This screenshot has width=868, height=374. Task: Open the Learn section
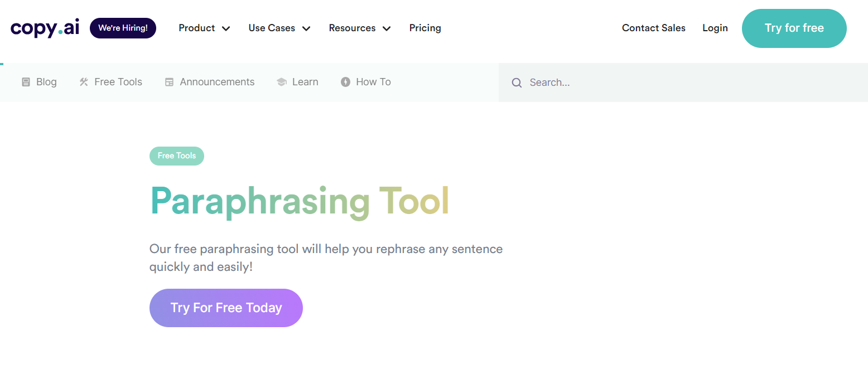click(x=305, y=82)
